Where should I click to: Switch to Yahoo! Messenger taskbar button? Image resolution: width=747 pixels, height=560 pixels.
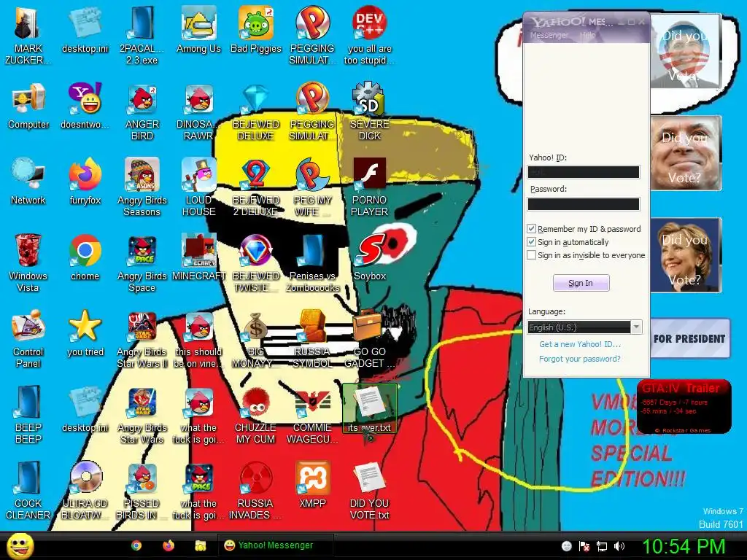276,545
